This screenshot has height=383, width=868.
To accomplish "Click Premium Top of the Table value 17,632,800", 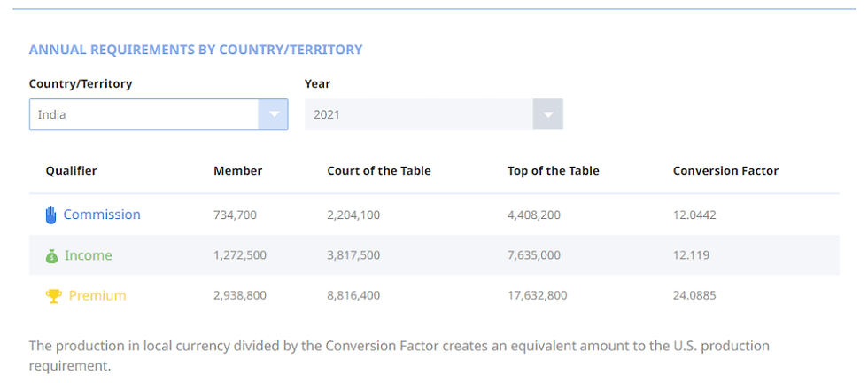I will [x=538, y=296].
